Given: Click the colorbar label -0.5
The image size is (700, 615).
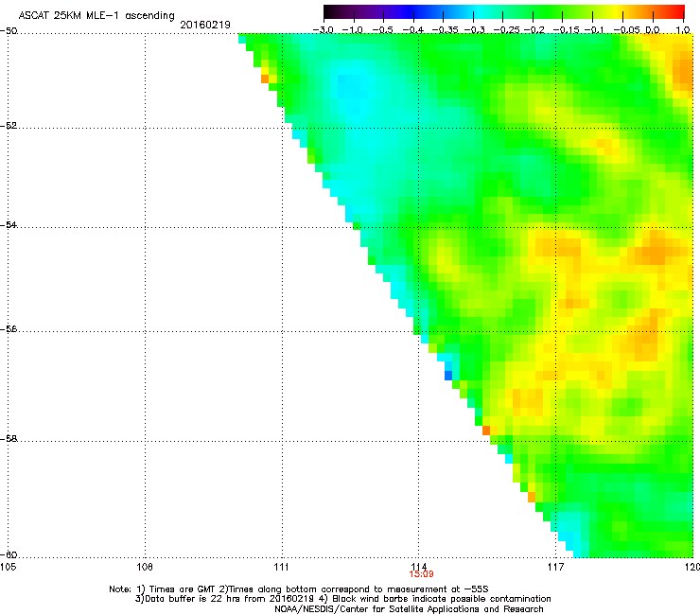Looking at the screenshot, I should [382, 30].
